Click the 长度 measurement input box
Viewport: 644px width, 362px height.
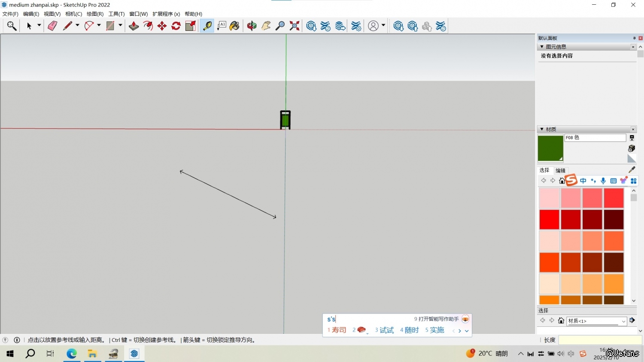click(600, 340)
